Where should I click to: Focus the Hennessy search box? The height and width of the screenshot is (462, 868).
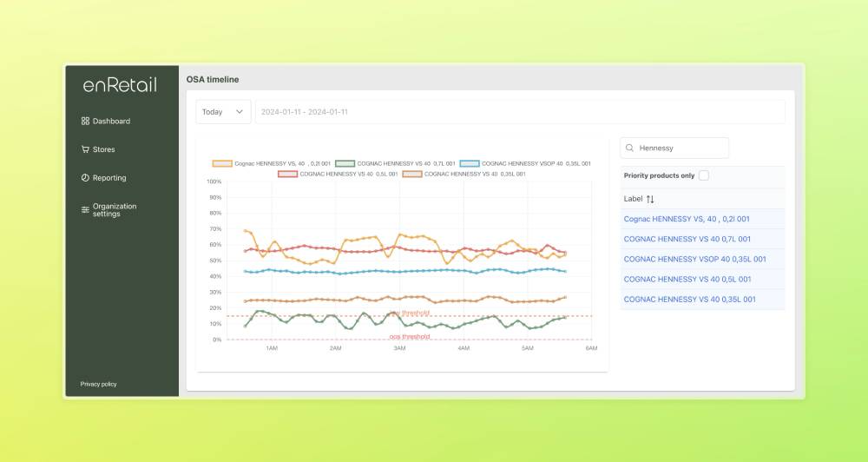click(x=674, y=148)
